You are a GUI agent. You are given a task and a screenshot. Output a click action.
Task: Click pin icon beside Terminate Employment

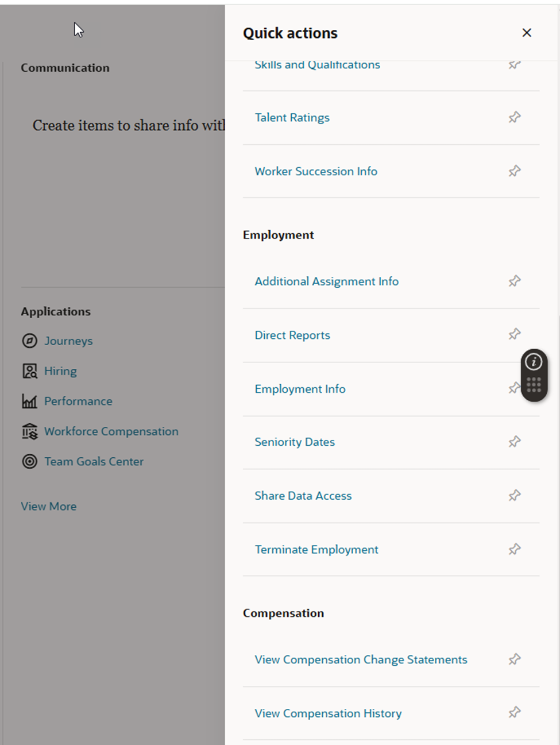515,549
